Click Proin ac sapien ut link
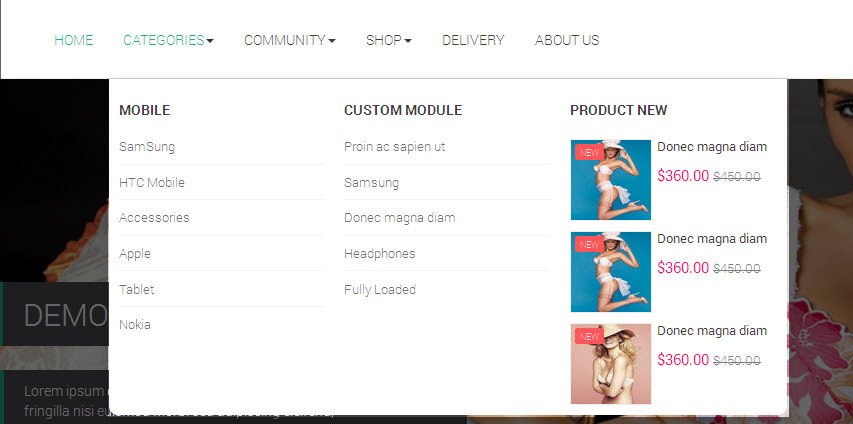Screen dimensions: 853x424 click(394, 147)
